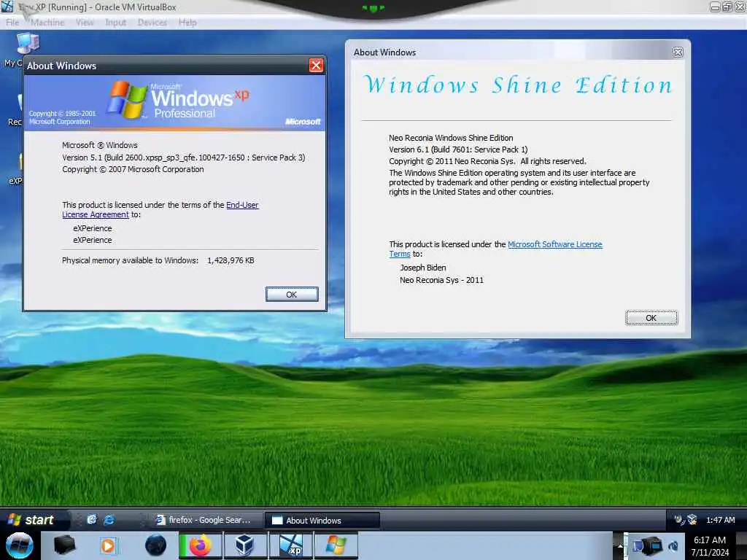Viewport: 747px width, 560px height.
Task: Open the black box icon on host taskbar
Action: click(64, 545)
